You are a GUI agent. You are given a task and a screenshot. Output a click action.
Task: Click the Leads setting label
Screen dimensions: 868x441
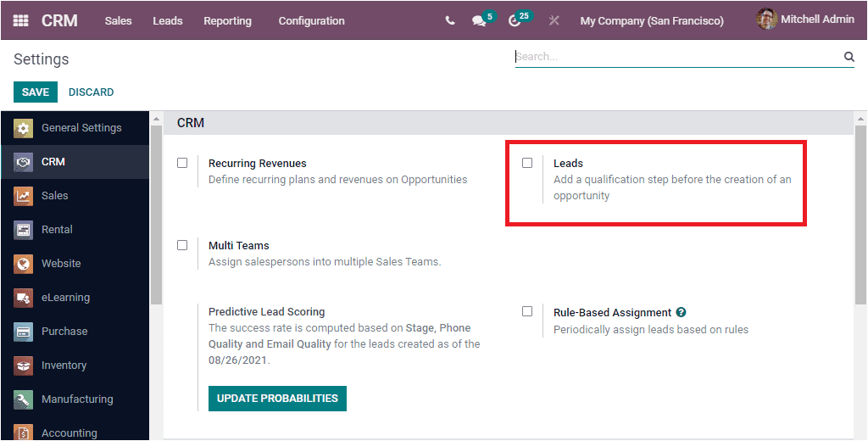point(568,164)
